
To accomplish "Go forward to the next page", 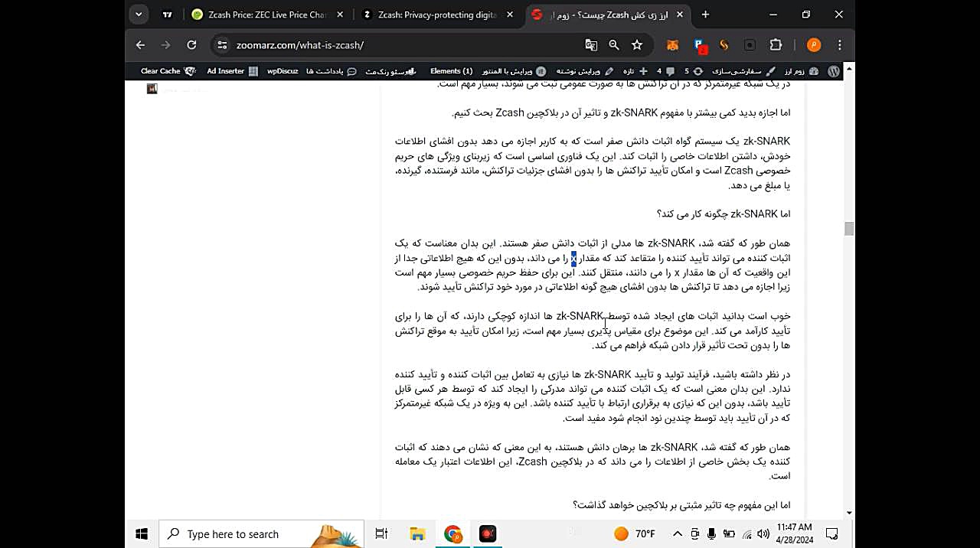I will pyautogui.click(x=166, y=45).
